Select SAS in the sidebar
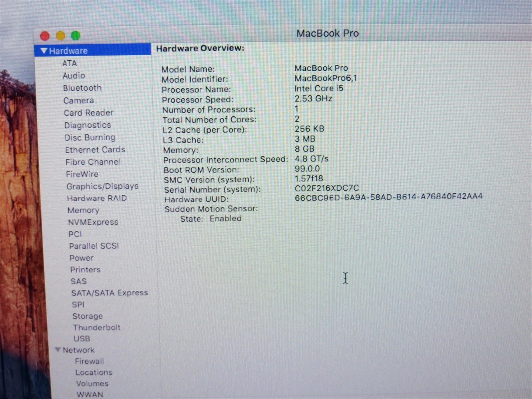This screenshot has height=399, width=532. click(x=79, y=281)
